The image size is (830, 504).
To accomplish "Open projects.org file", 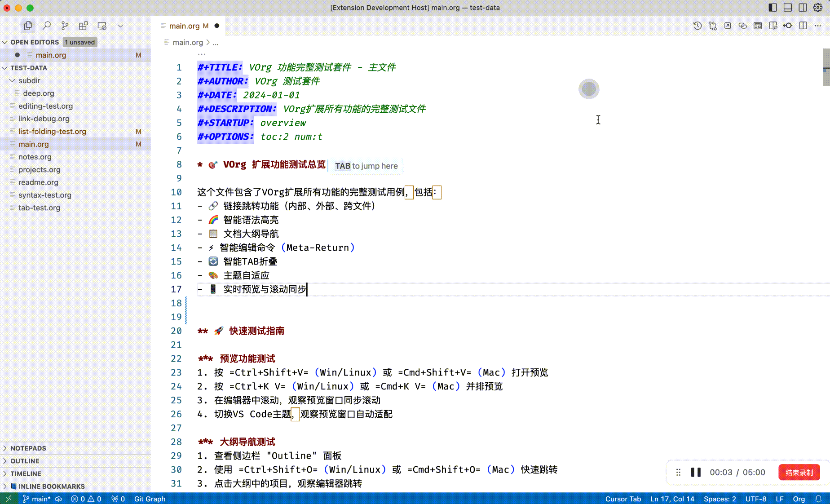I will click(x=75, y=169).
